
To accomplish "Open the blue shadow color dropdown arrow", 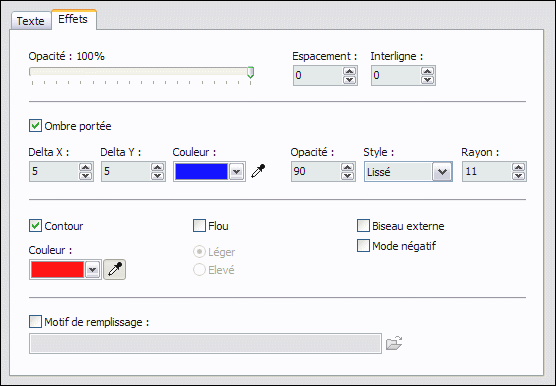I will click(x=237, y=172).
